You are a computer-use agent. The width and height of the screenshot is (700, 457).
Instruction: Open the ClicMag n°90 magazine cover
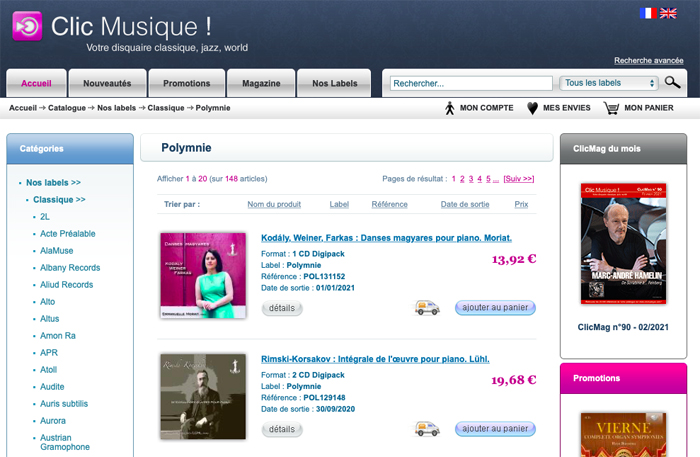point(623,243)
